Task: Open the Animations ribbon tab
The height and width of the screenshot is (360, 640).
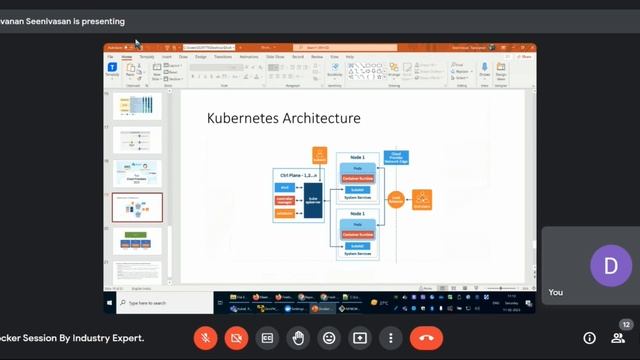Action: pos(249,57)
